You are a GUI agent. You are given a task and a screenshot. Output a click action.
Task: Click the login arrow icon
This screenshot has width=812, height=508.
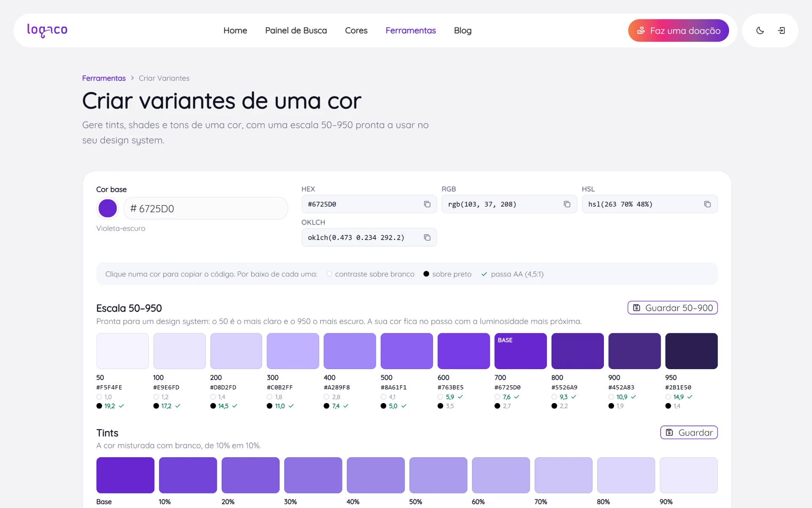(782, 30)
